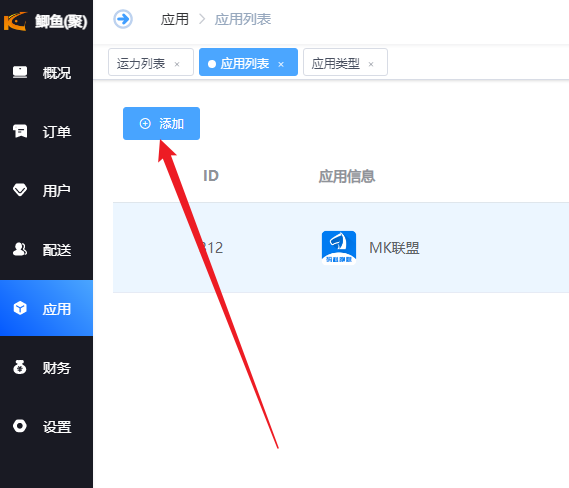Click the 设置 gear ring icon
The width and height of the screenshot is (569, 488).
click(20, 426)
